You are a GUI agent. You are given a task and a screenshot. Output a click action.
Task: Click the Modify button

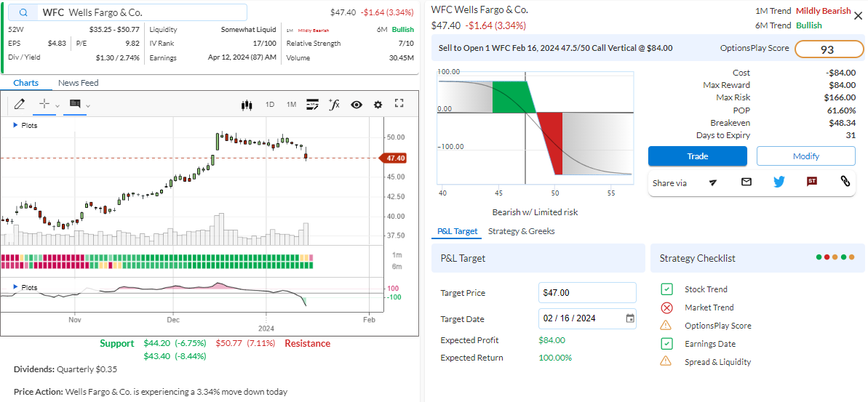coord(805,156)
